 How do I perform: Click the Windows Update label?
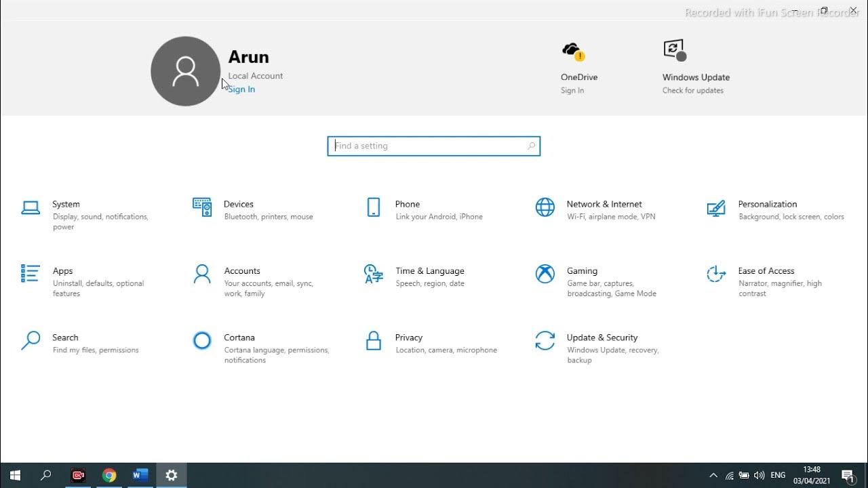[696, 77]
